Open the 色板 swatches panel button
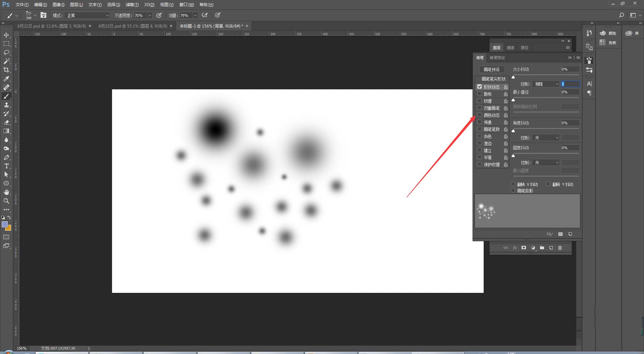The height and width of the screenshot is (354, 644). [609, 43]
